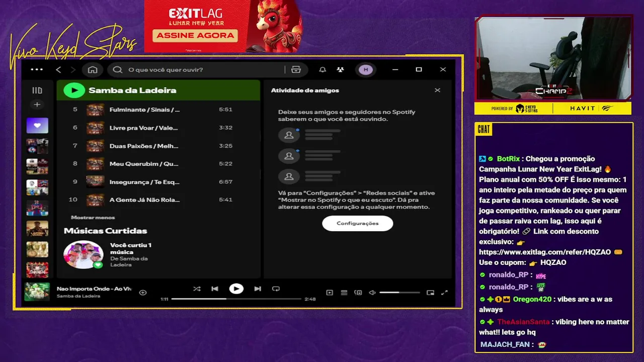
Task: Click the Configurações button
Action: (x=357, y=223)
